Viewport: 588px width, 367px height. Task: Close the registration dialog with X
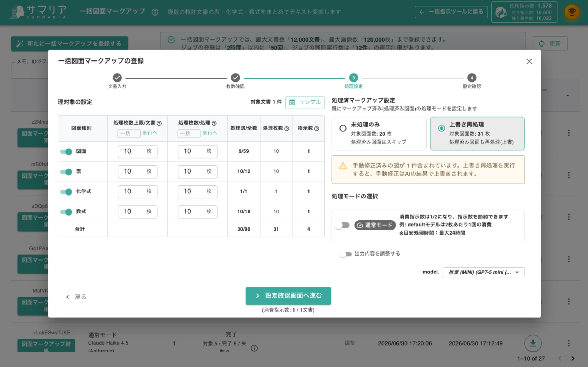[529, 61]
